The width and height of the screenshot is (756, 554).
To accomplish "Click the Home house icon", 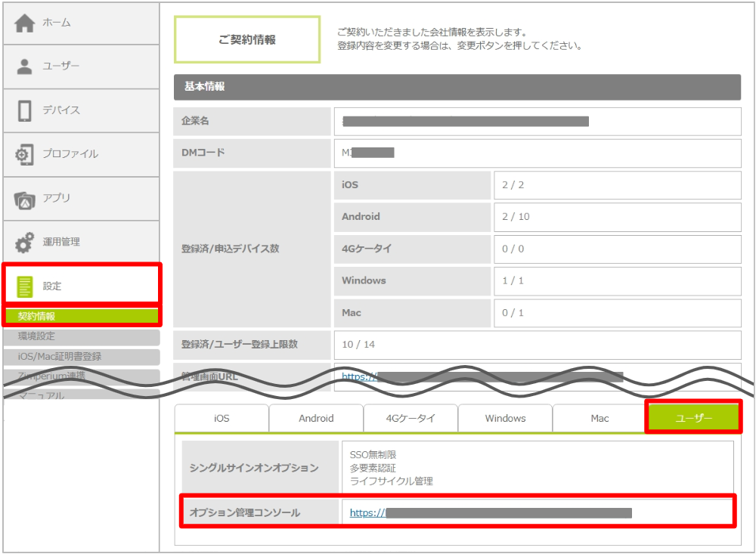I will (x=25, y=23).
